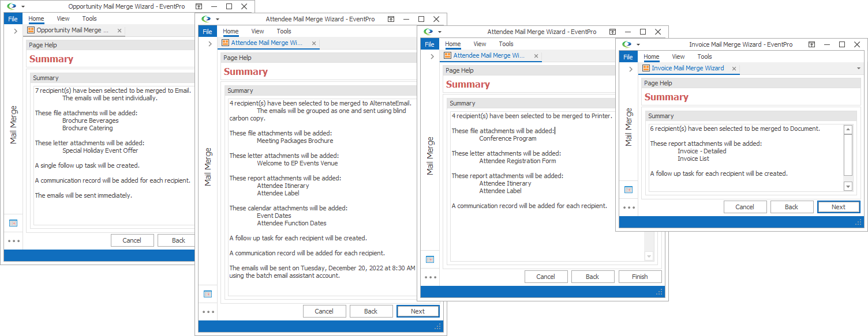Open quick access dropdown in AlternateEmail Attendee wizard
Viewport: 868px width, 336px height.
click(217, 20)
